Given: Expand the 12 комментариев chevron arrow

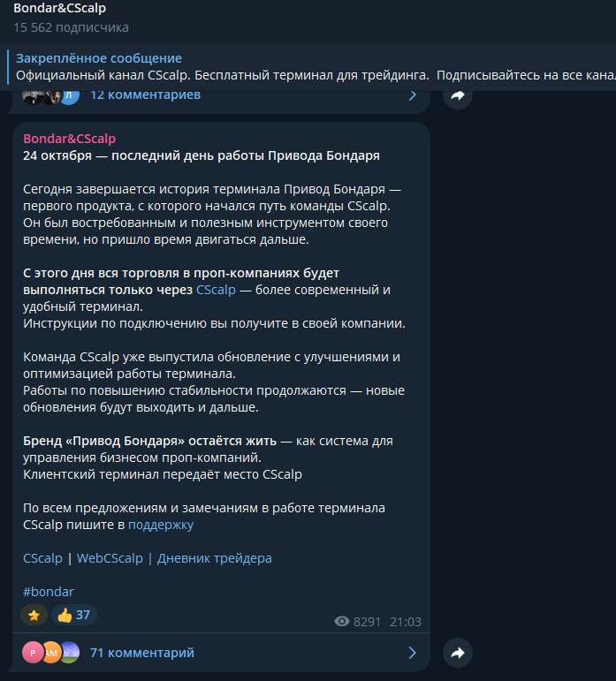Looking at the screenshot, I should (x=412, y=95).
